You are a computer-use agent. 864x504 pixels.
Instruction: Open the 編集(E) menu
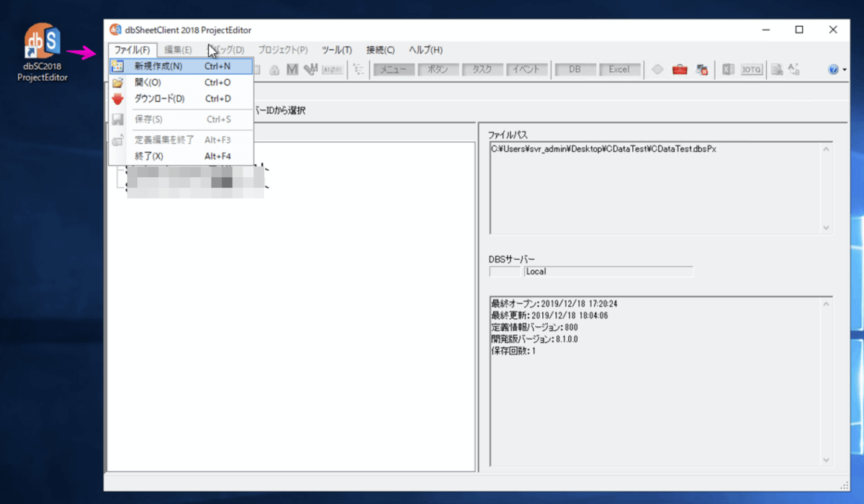point(178,50)
